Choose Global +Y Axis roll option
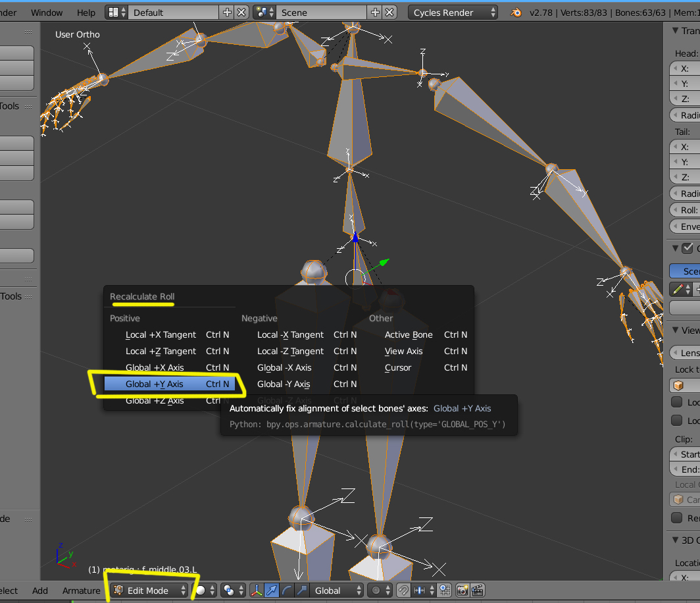This screenshot has height=603, width=700. pyautogui.click(x=170, y=384)
